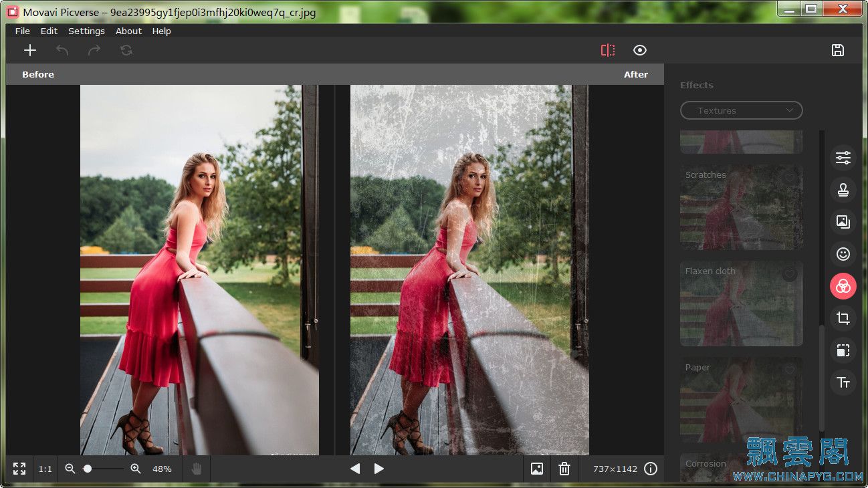The width and height of the screenshot is (868, 488).
Task: Open the Help menu
Action: [161, 31]
